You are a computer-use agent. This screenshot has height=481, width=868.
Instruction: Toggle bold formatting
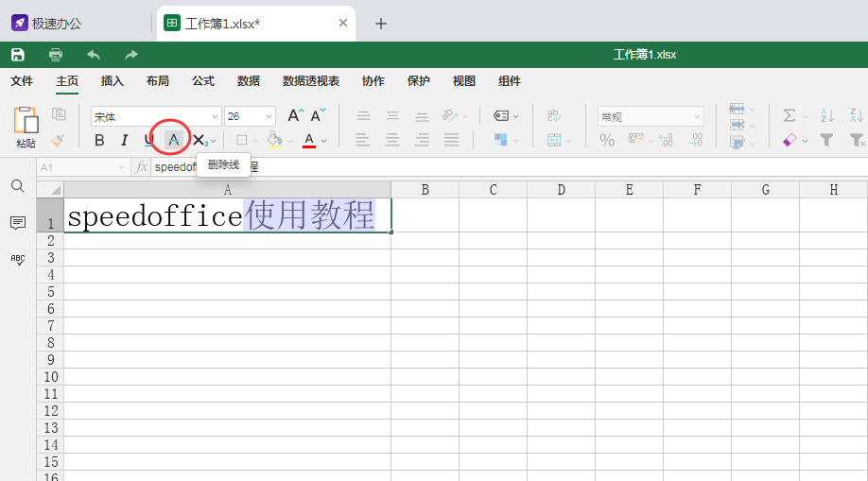tap(99, 140)
